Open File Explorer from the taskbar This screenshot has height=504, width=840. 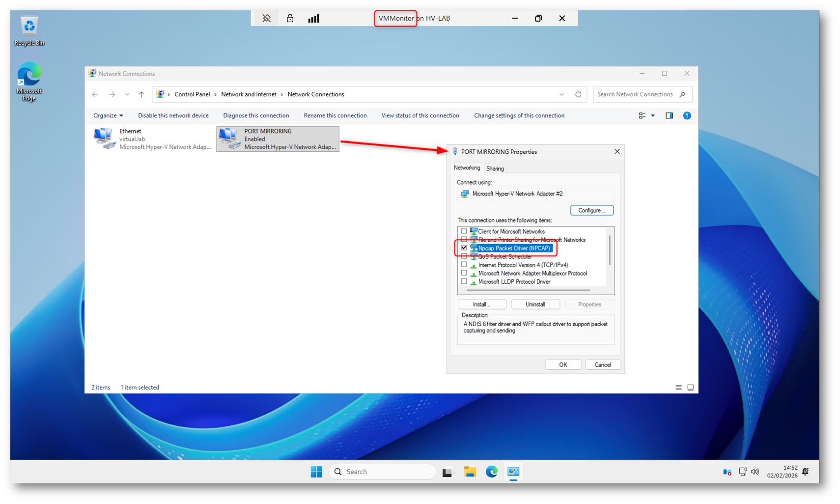click(x=470, y=472)
